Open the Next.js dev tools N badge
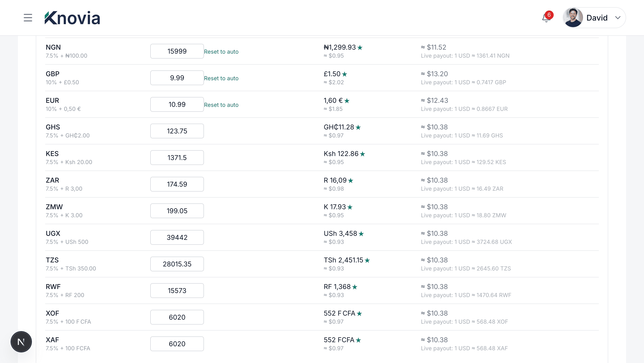The image size is (644, 363). [x=21, y=342]
